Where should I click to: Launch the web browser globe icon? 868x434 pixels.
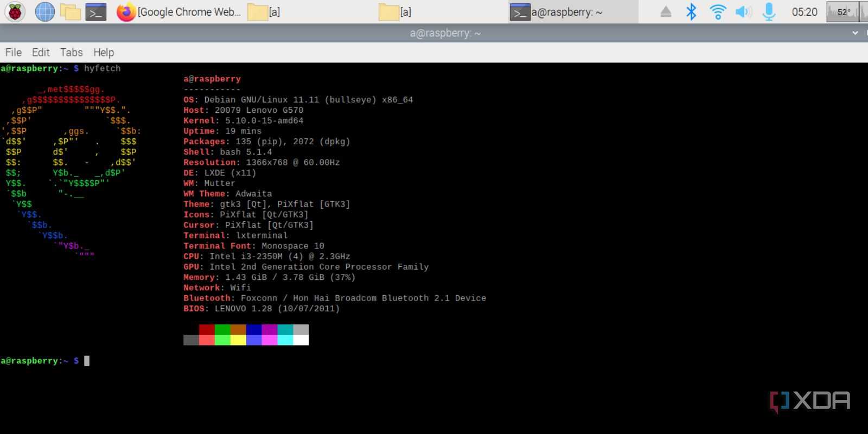tap(44, 11)
